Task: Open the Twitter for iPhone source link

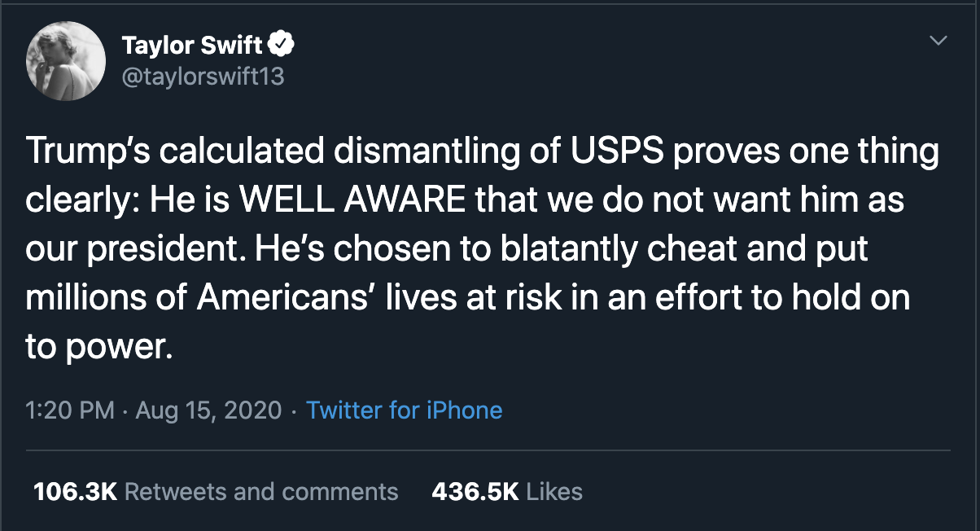Action: [404, 410]
